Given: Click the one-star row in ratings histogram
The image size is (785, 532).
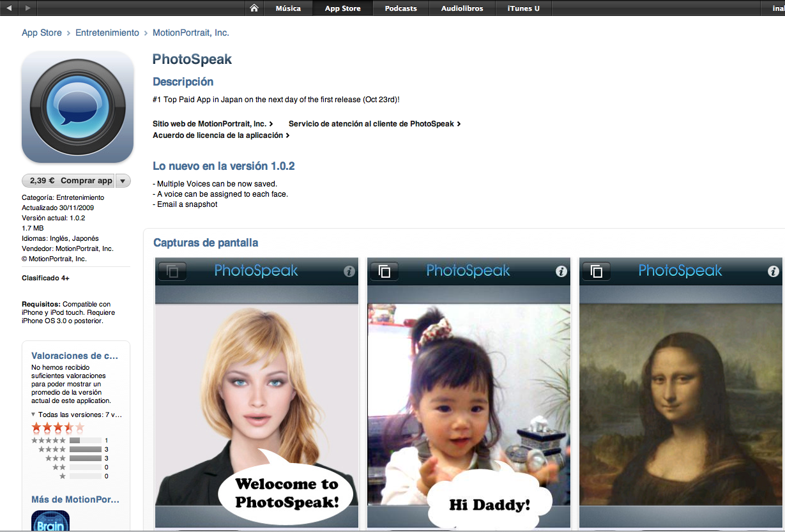Looking at the screenshot, I should point(84,476).
